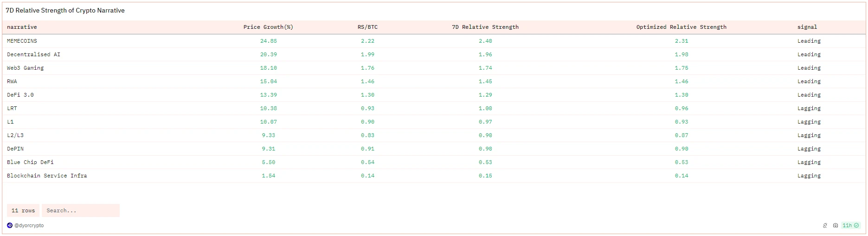Viewport: 868px width, 236px height.
Task: Click the 2.22 RS/BTC value
Action: coord(367,41)
